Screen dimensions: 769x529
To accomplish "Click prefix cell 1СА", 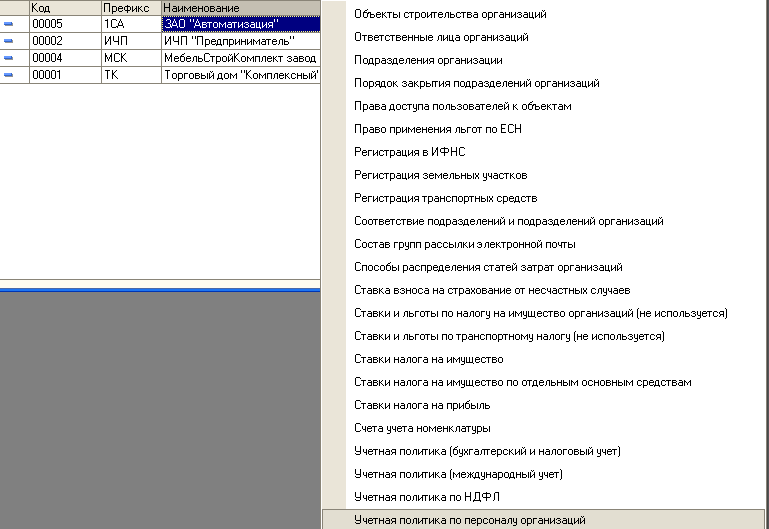I will point(131,24).
